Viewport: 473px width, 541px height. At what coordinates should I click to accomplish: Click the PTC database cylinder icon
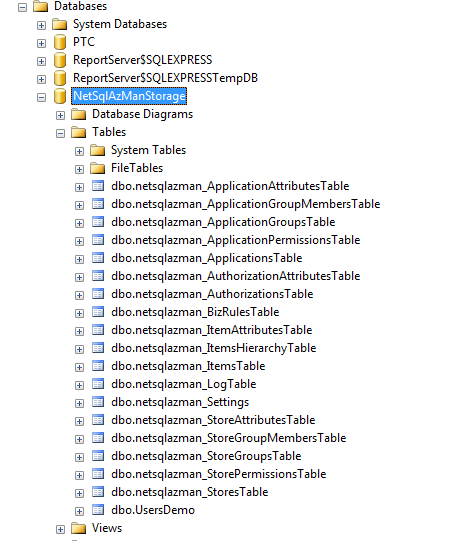(60, 42)
